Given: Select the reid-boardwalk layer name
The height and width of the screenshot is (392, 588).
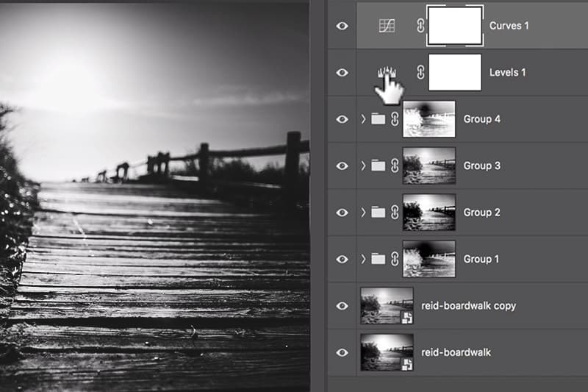Looking at the screenshot, I should point(456,352).
